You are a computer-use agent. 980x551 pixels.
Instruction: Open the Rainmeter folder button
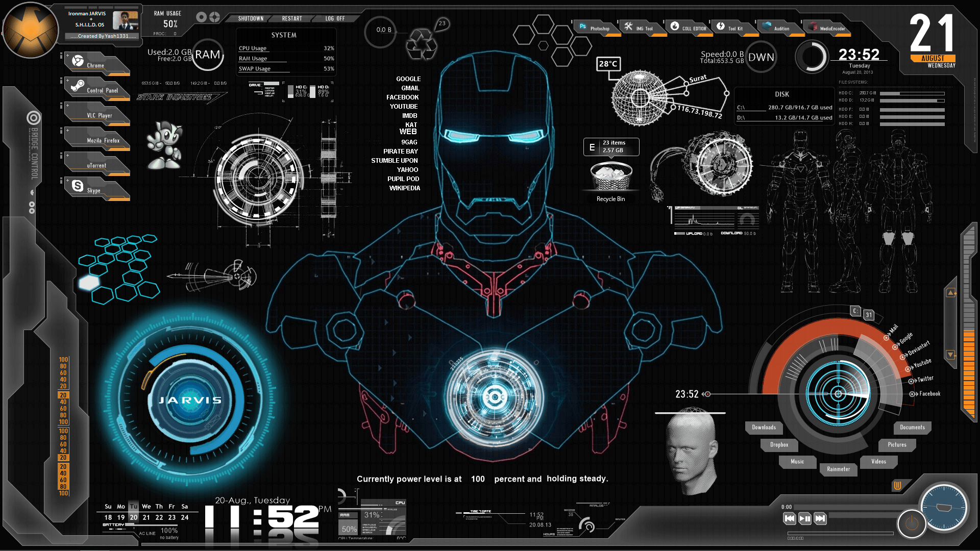tap(838, 469)
